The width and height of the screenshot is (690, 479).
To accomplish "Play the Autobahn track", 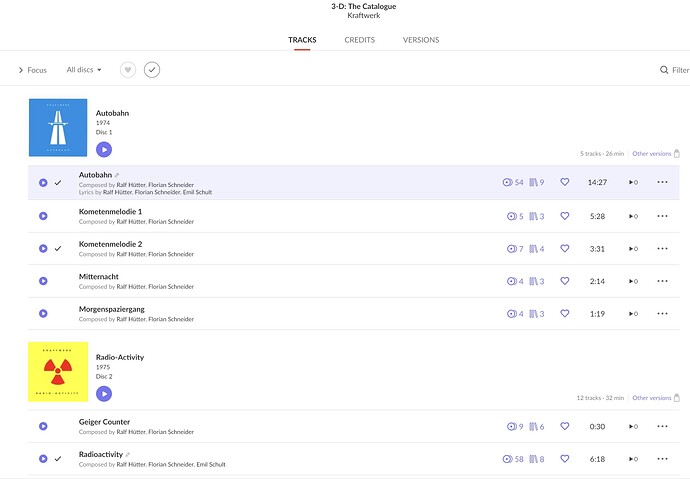I will 43,183.
